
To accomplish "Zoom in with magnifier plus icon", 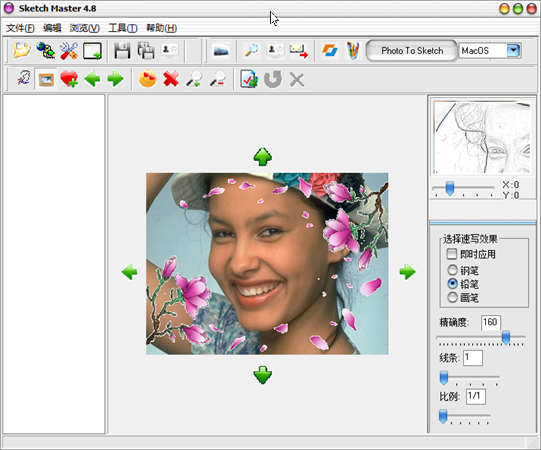I will [x=194, y=79].
